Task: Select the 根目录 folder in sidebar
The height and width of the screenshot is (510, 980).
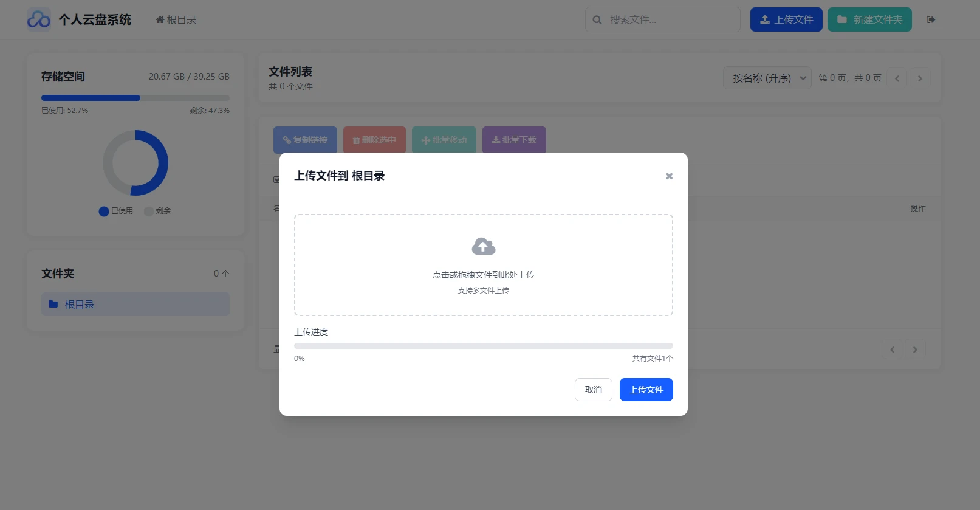Action: [x=135, y=304]
